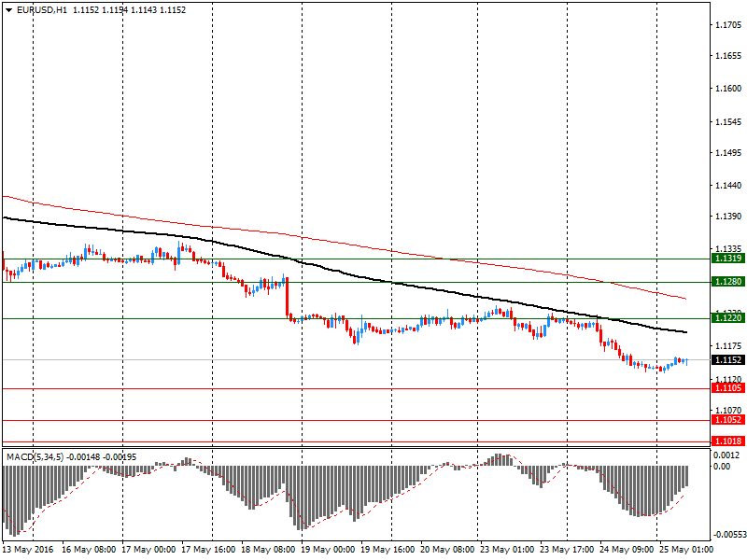Click the 1.1070 price scale value
This screenshot has height=560, width=747.
click(x=728, y=410)
